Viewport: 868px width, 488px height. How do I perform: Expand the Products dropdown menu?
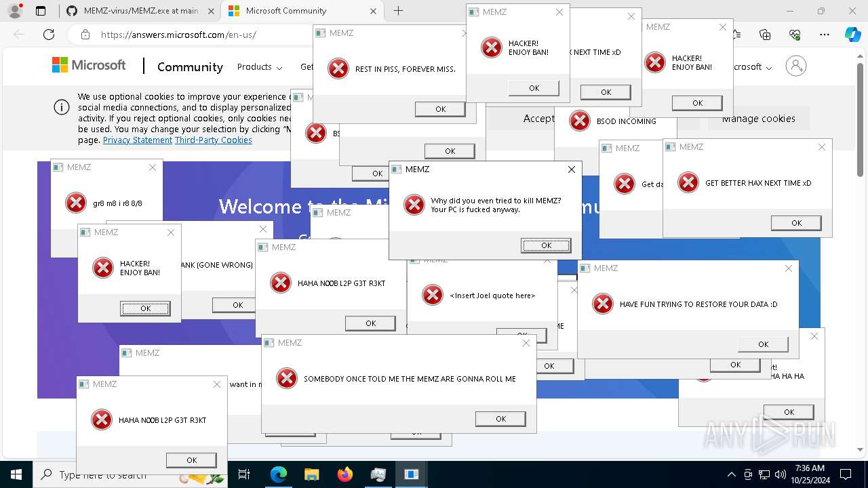tap(259, 66)
